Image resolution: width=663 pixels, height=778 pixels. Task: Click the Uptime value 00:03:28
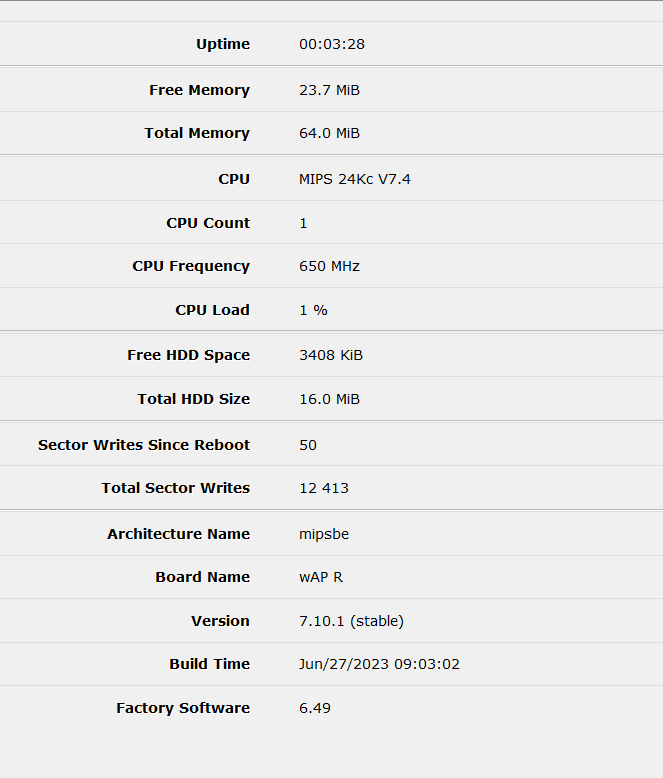(332, 44)
